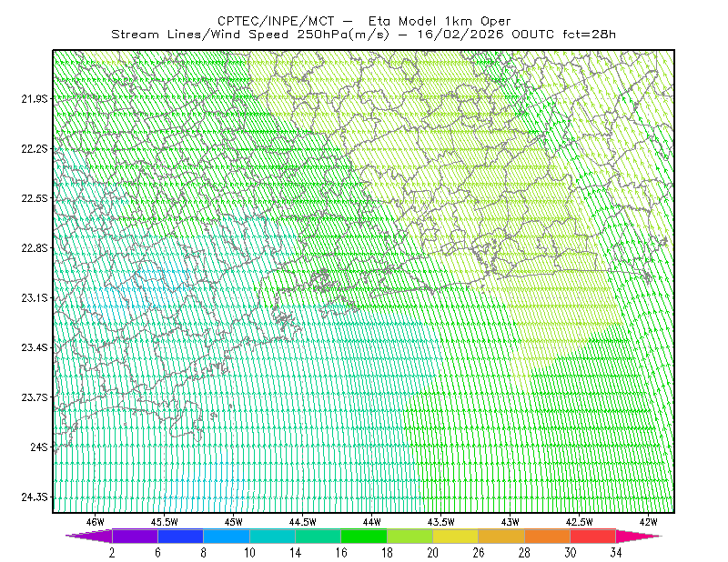Click the latitude label '22.5S'

pyautogui.click(x=35, y=198)
